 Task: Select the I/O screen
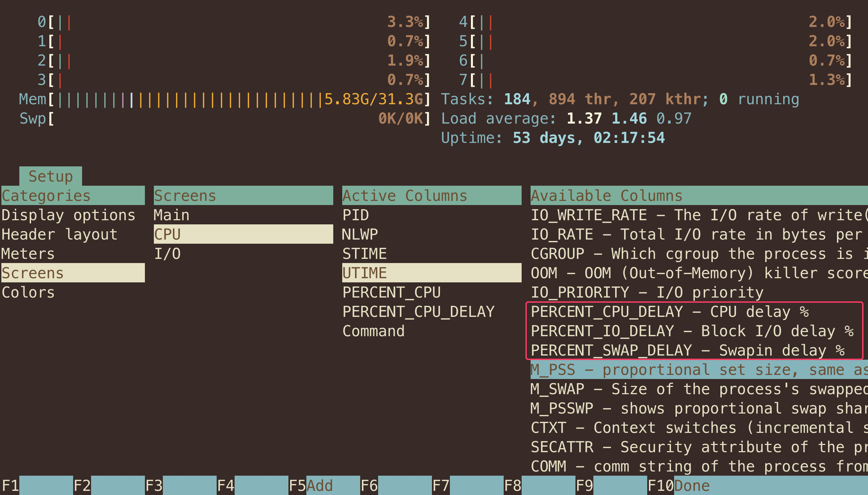point(243,254)
